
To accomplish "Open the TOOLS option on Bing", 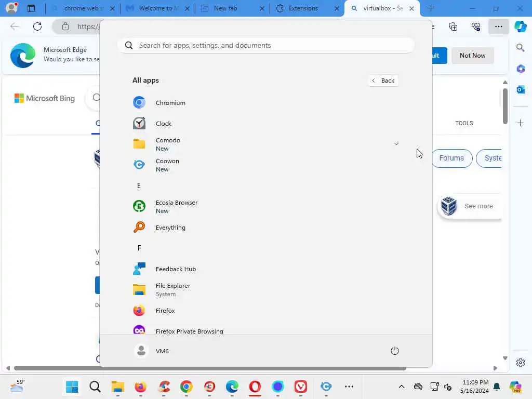I will click(x=464, y=123).
